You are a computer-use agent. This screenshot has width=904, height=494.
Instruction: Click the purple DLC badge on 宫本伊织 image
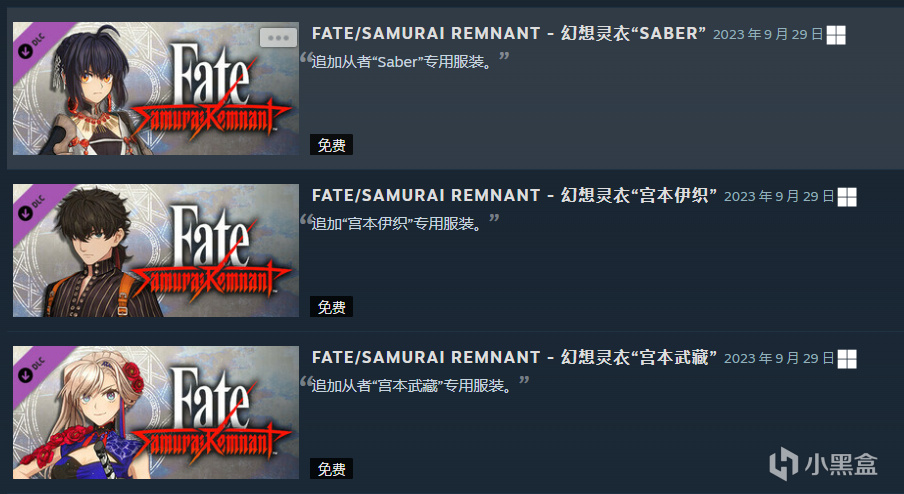pyautogui.click(x=35, y=206)
